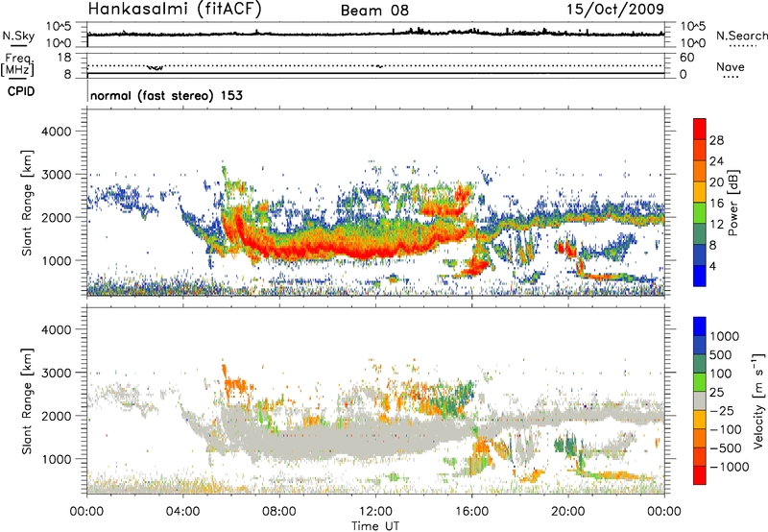Click the 28 label on power colorbar
768x532 pixels.
pyautogui.click(x=716, y=140)
